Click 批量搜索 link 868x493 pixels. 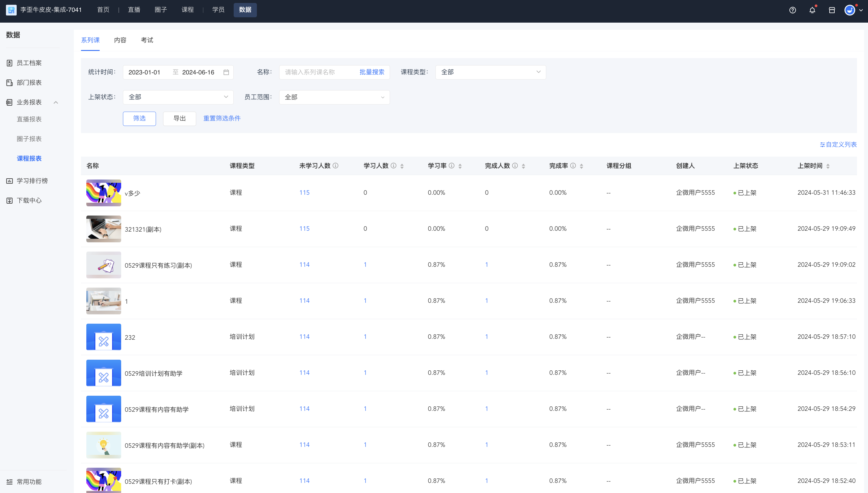pos(372,72)
